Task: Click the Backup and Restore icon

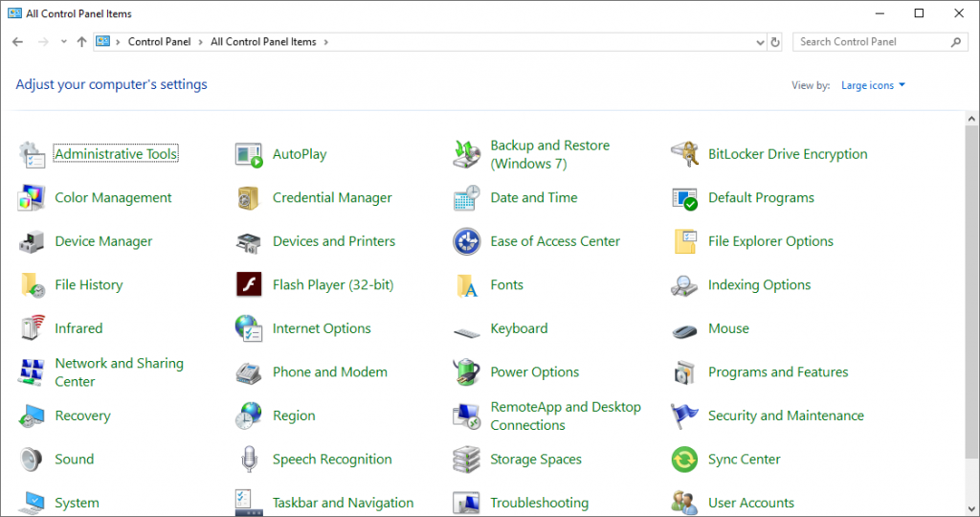Action: [x=466, y=154]
